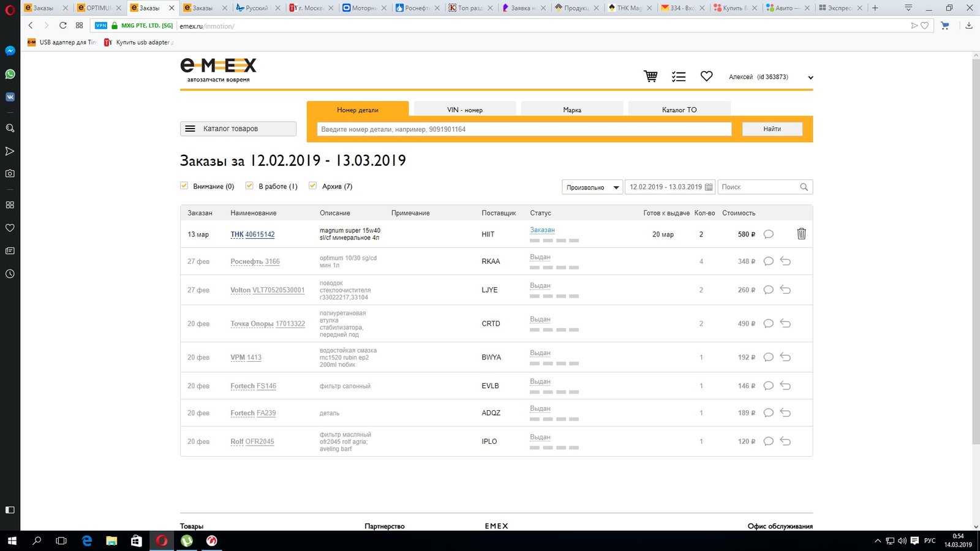Viewport: 980px width, 551px height.
Task: Click the VPN badge in address bar
Action: pyautogui.click(x=101, y=26)
